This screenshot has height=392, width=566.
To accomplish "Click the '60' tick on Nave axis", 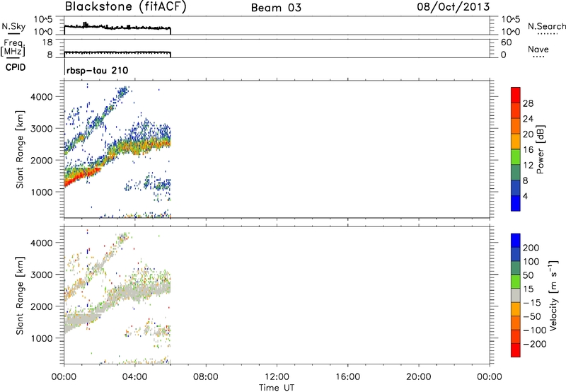I will [x=506, y=42].
